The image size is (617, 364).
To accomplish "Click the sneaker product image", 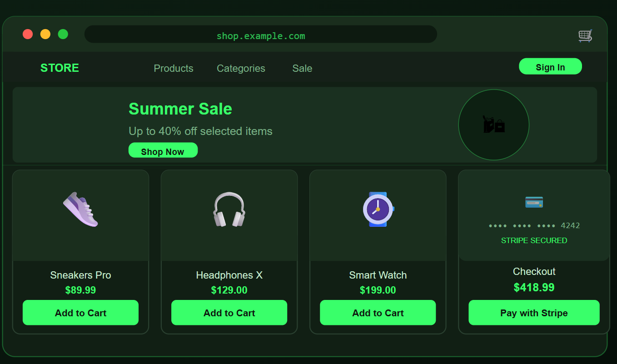I will pos(80,209).
